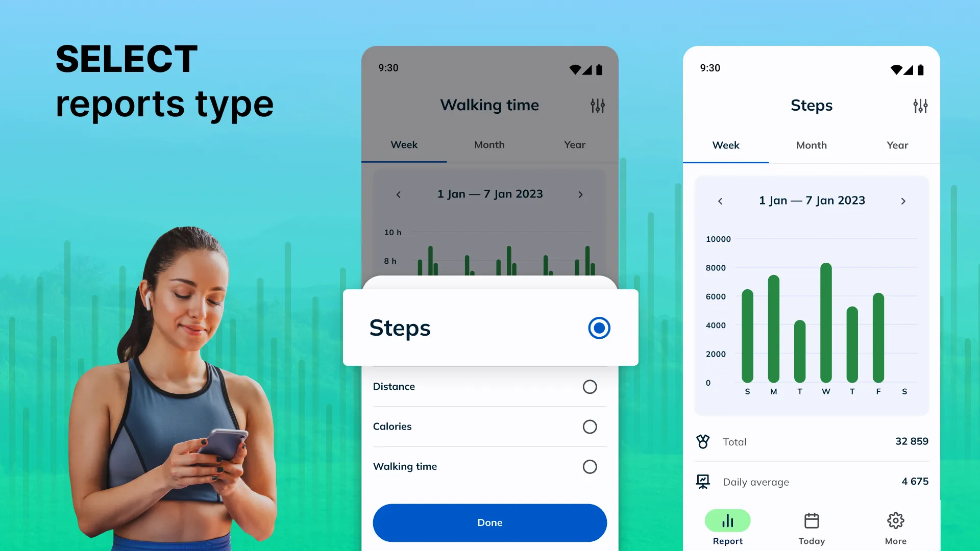This screenshot has width=980, height=551.
Task: Navigate to previous week with left arrow
Action: 720,201
